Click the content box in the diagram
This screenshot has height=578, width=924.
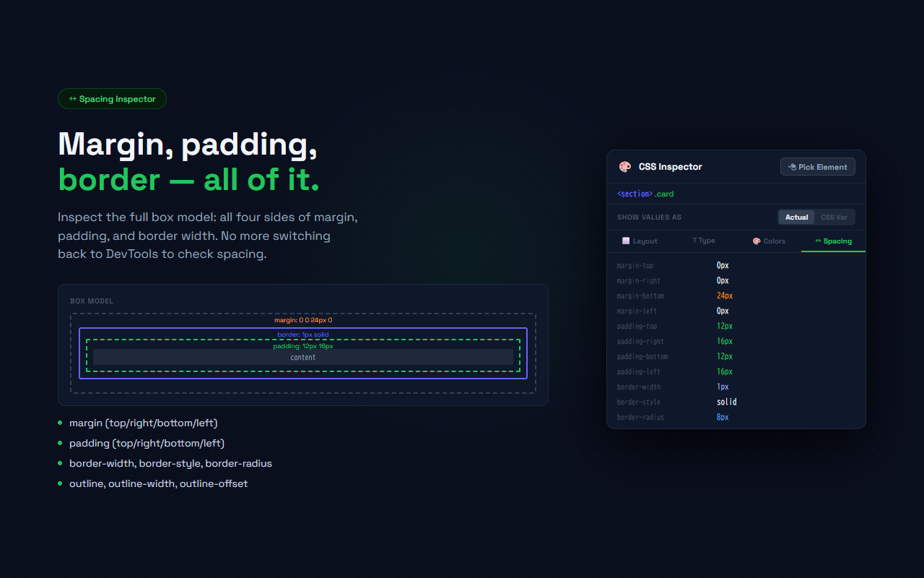303,357
